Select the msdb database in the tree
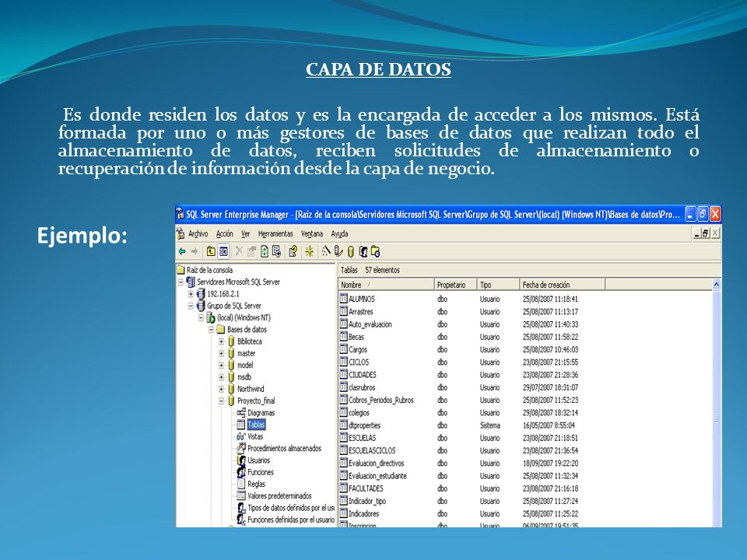Image resolution: width=747 pixels, height=560 pixels. 244,377
